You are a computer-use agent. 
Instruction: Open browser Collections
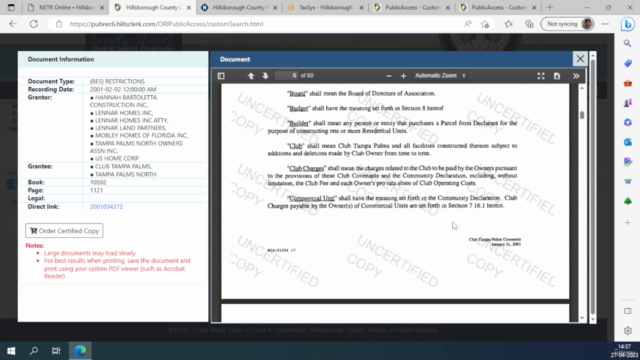(x=529, y=24)
